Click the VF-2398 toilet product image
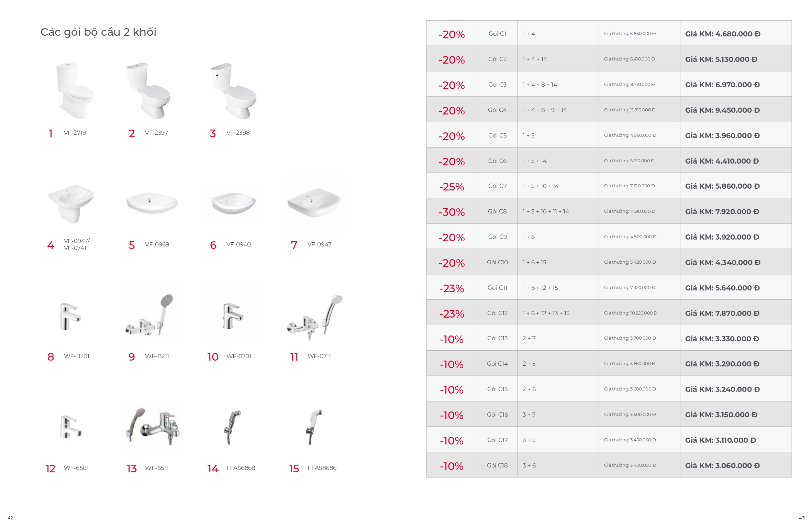812x528 pixels. [233, 91]
